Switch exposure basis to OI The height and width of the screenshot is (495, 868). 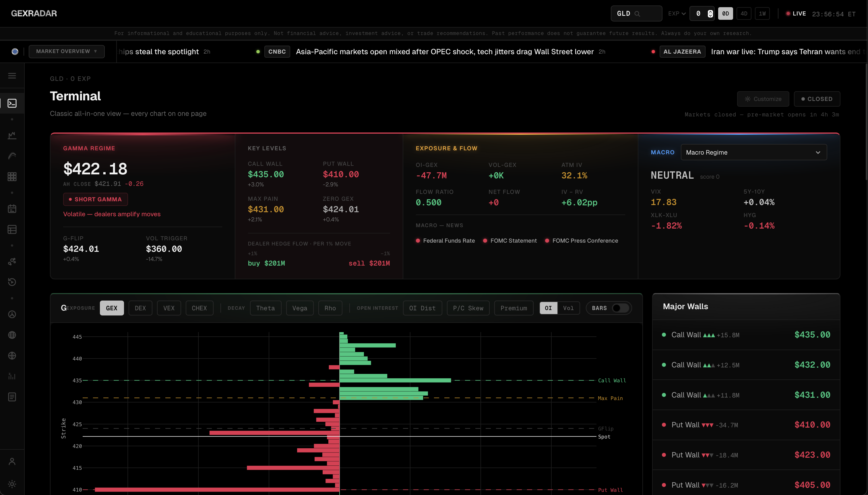548,308
